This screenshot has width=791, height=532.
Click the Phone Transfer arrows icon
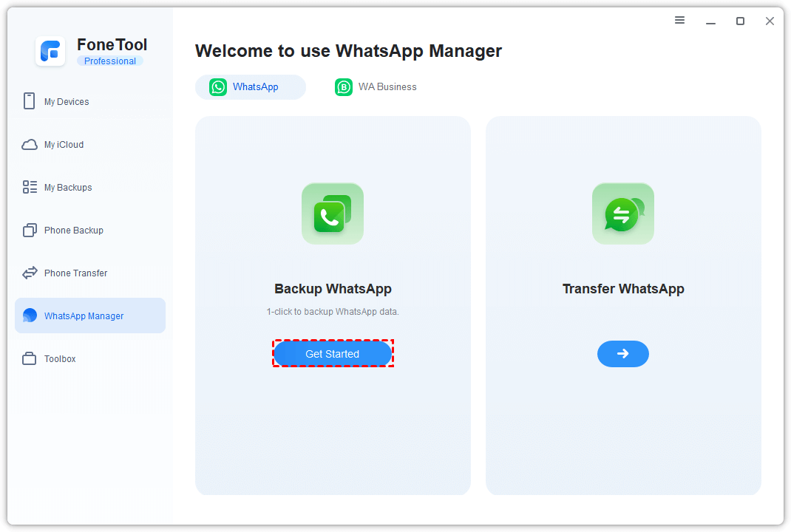click(x=30, y=273)
